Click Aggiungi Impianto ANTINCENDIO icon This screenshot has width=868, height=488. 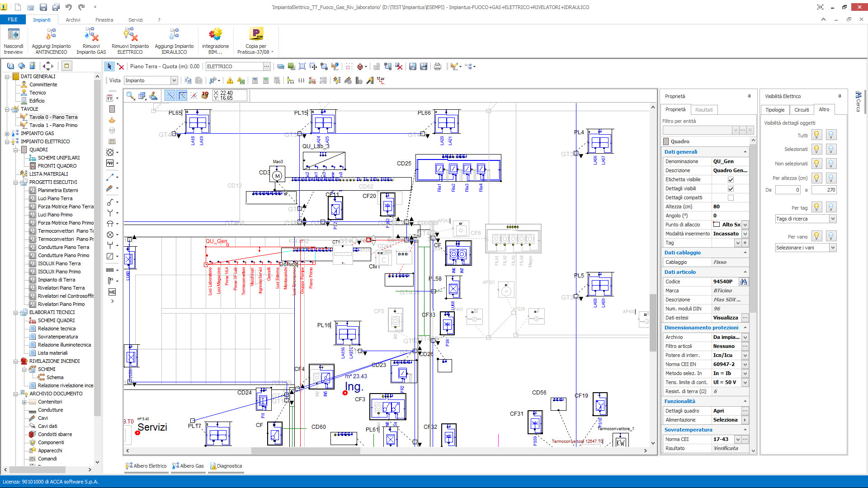(x=51, y=34)
